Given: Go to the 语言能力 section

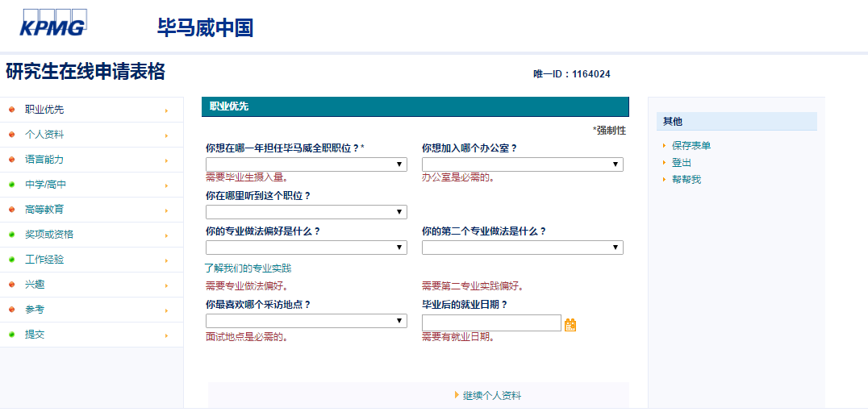Looking at the screenshot, I should tap(44, 160).
